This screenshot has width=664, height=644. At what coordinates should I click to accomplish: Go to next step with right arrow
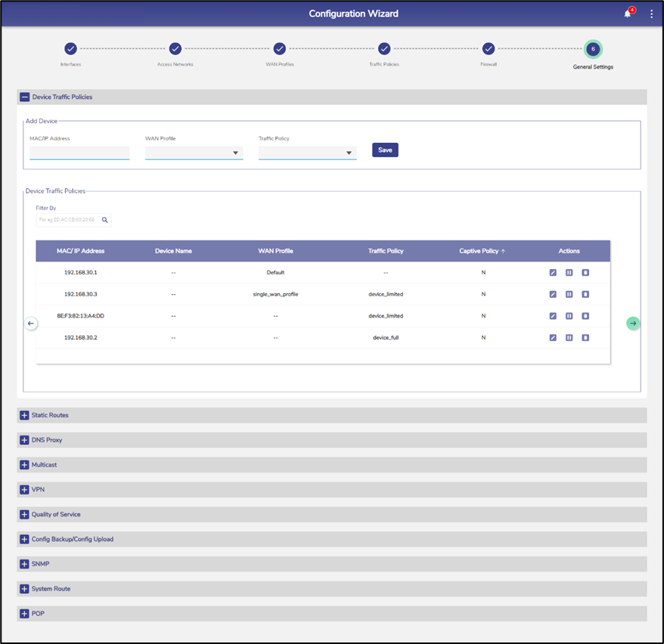[633, 324]
